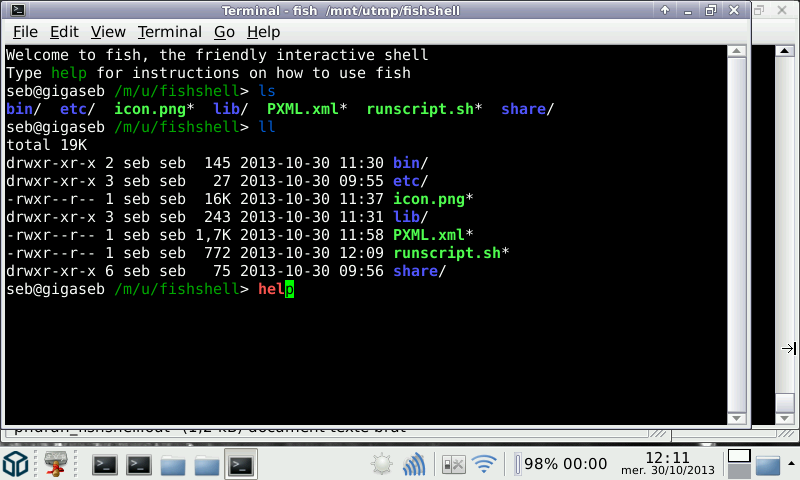
Task: Maximize the terminal window
Action: (x=711, y=10)
